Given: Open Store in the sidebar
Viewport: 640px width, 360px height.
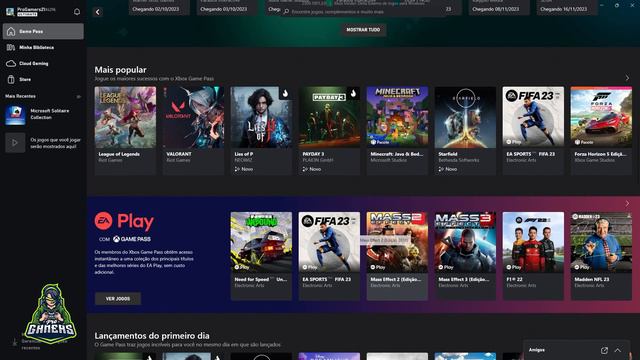Looking at the screenshot, I should click(x=43, y=80).
